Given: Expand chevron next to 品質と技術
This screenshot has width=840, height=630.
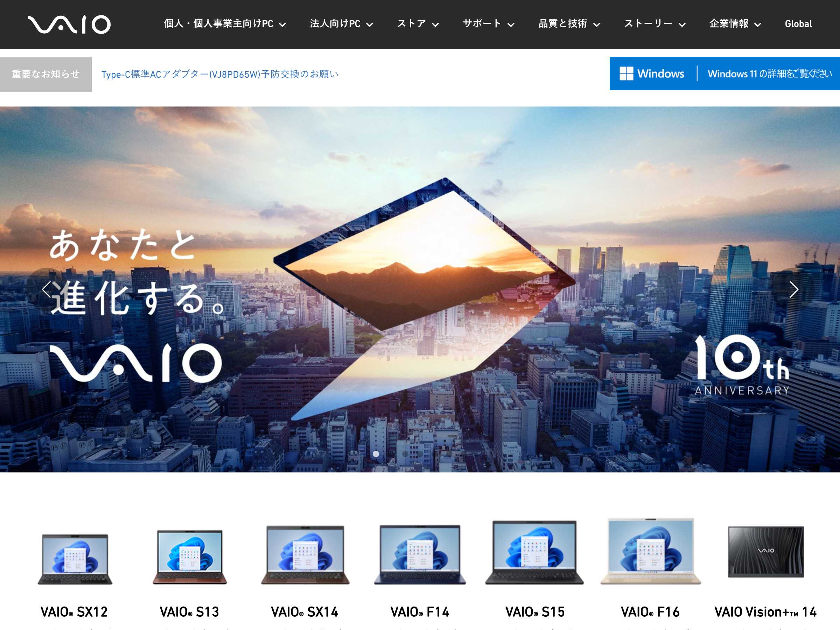Looking at the screenshot, I should (x=597, y=25).
